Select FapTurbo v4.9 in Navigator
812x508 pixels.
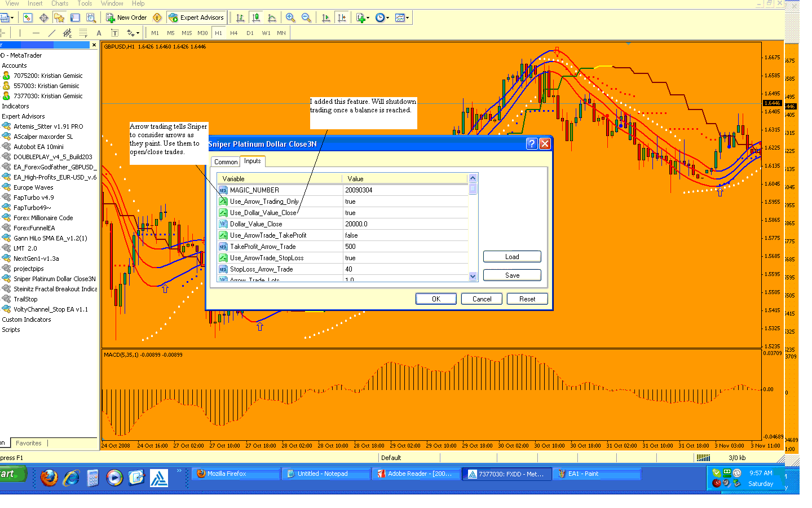[x=33, y=198]
